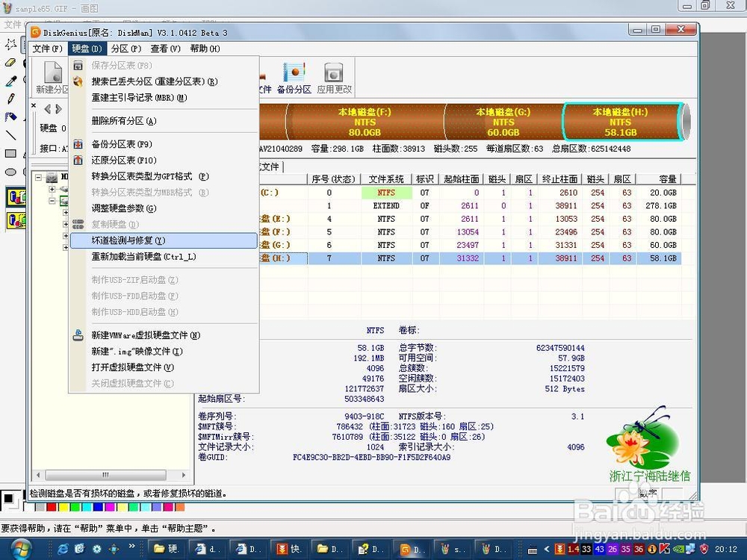This screenshot has height=560, width=747.
Task: Click the 应用更改 toolbar icon
Action: click(334, 78)
